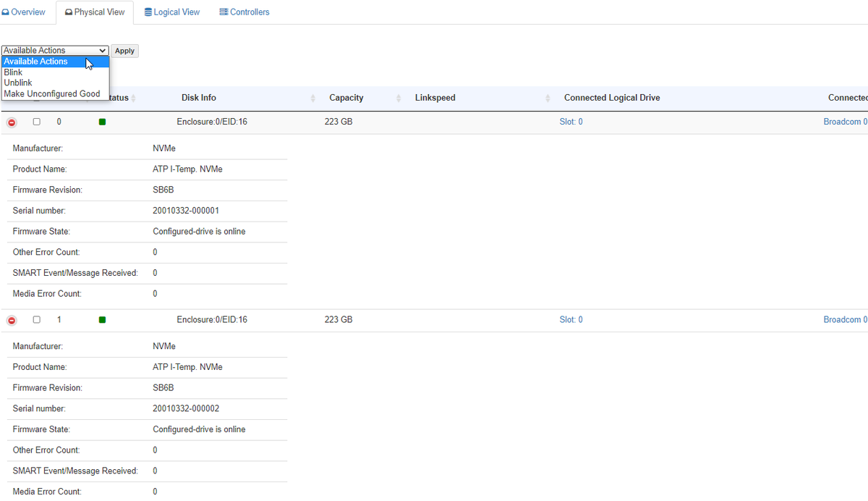Image resolution: width=868 pixels, height=501 pixels.
Task: Click drive 1 Firmware Revision SB6B
Action: (x=163, y=388)
